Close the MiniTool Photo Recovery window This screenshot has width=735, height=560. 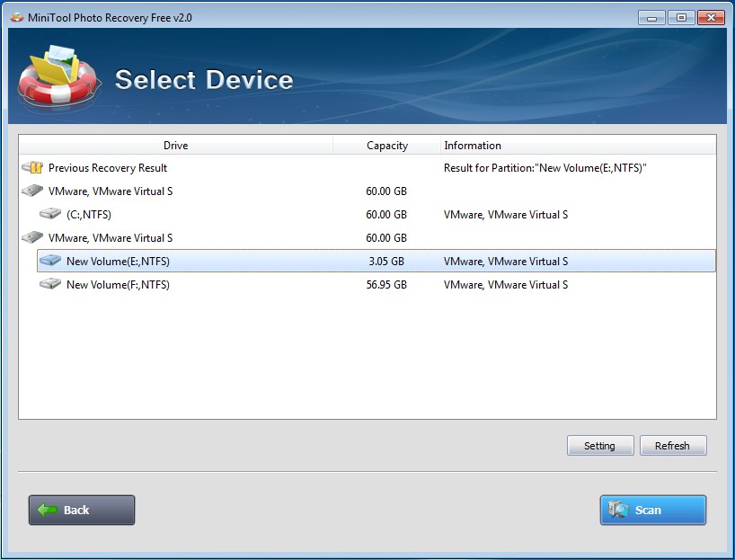coord(711,18)
